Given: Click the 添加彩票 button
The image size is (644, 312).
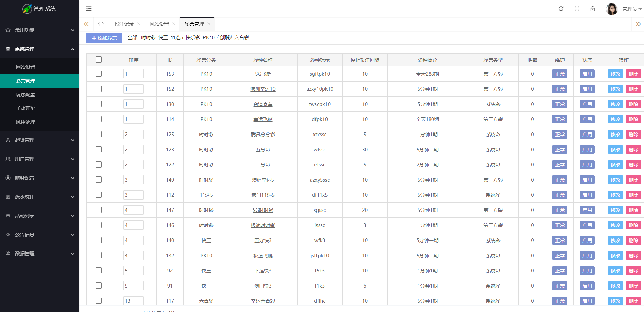Looking at the screenshot, I should coord(104,38).
